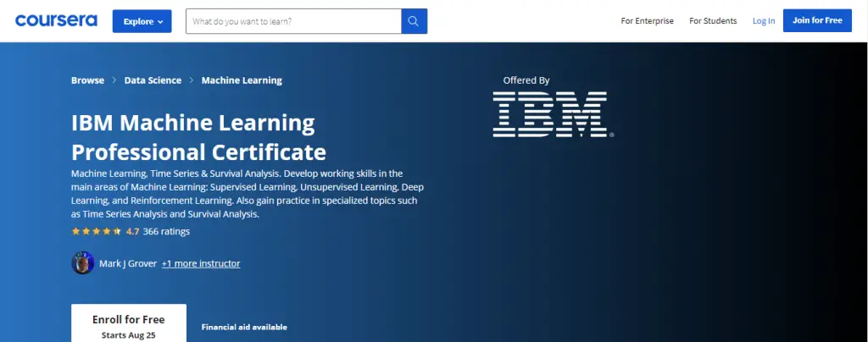Show the +1 more instructor link
868x342 pixels.
click(201, 263)
